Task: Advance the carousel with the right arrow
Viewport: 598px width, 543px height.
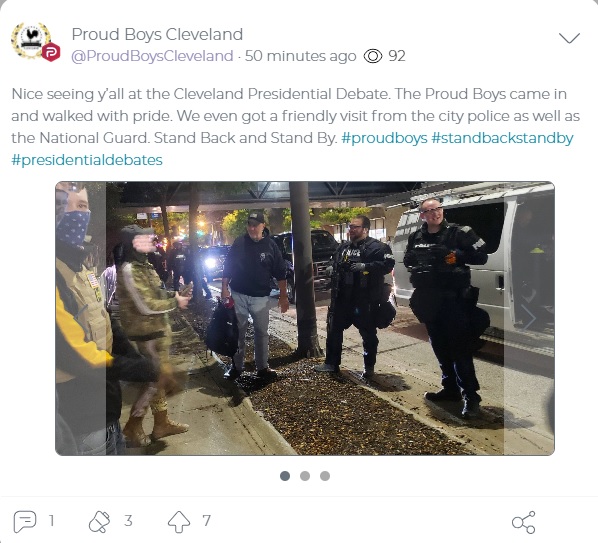Action: tap(529, 317)
